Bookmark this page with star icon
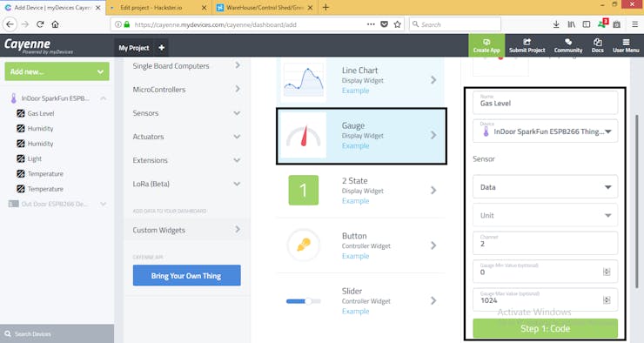Image resolution: width=644 pixels, height=343 pixels. coord(397,24)
